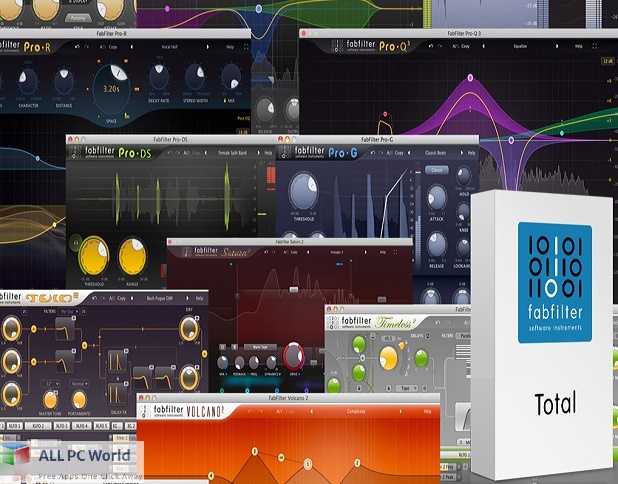
Task: Click Copy button in Saturn 2
Action: pyautogui.click(x=294, y=252)
